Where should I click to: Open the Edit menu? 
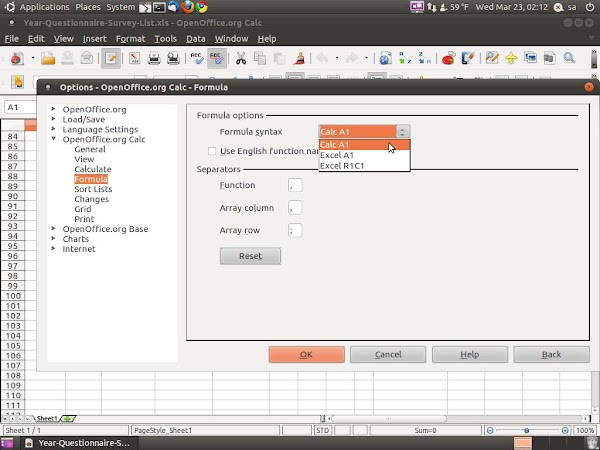[x=36, y=39]
